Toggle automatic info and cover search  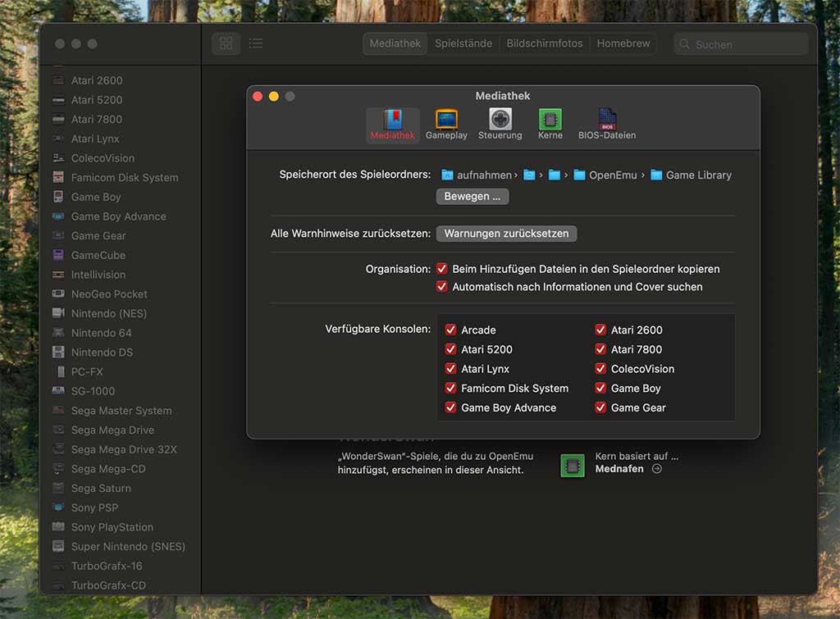[x=442, y=286]
